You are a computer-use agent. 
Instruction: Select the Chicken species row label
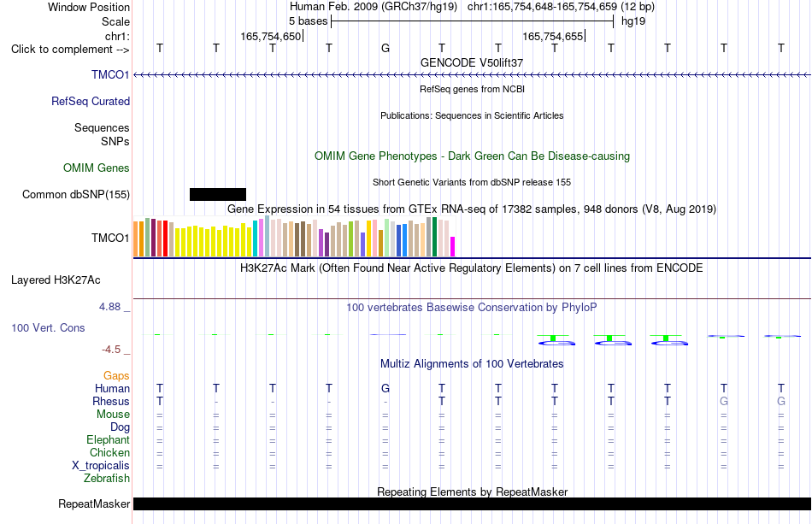[109, 452]
